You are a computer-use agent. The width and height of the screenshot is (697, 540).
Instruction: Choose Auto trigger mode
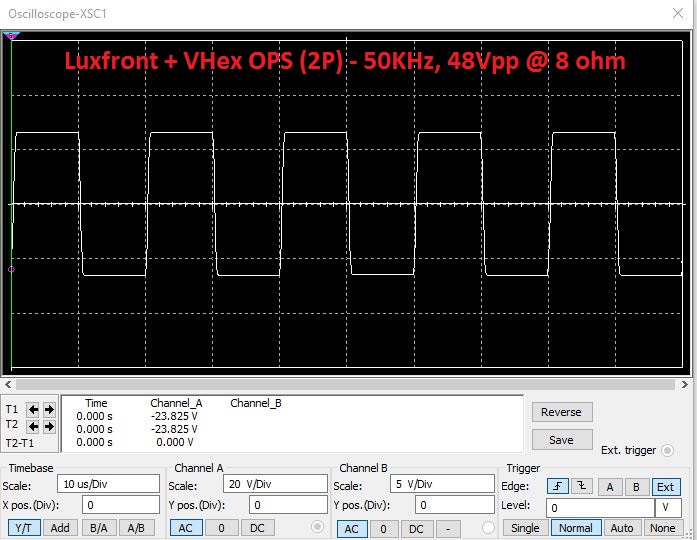point(622,528)
